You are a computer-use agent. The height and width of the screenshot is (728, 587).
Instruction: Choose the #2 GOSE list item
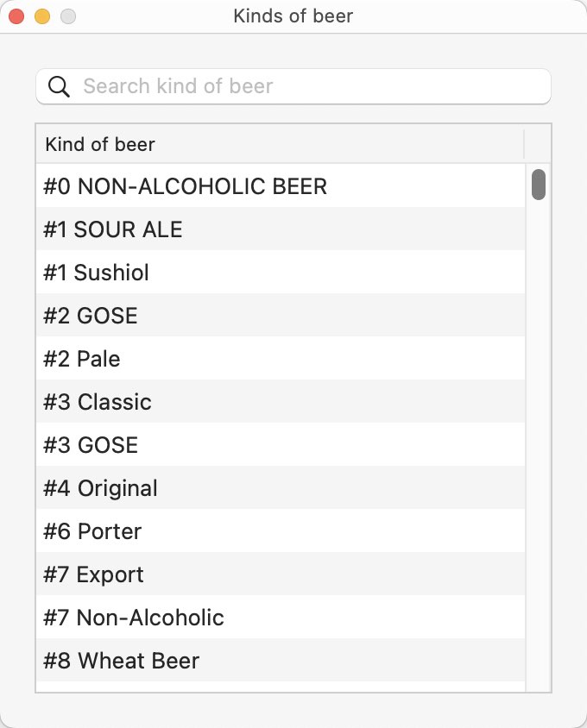click(x=281, y=315)
